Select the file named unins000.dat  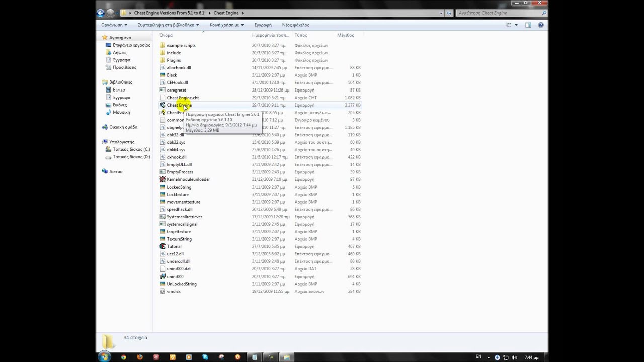pos(179,269)
